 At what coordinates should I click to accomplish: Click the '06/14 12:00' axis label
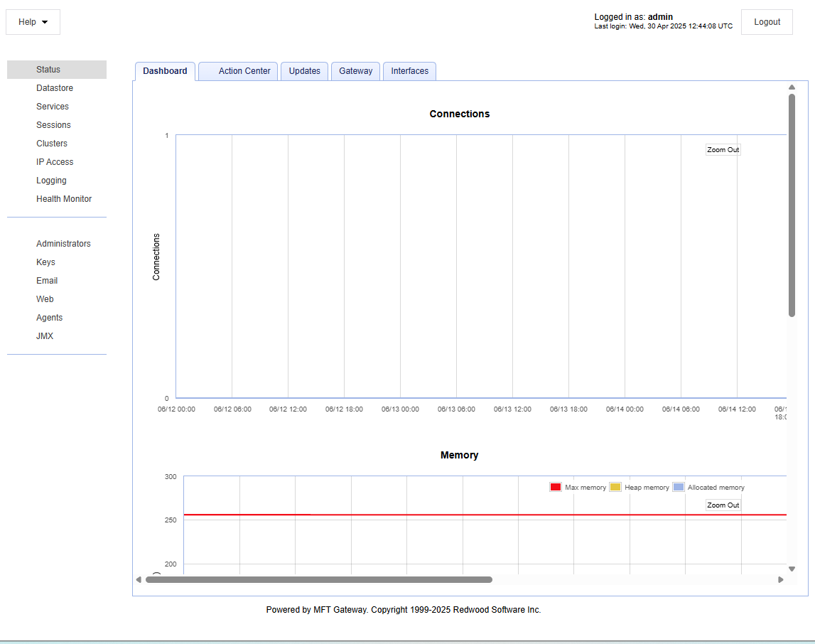point(737,409)
